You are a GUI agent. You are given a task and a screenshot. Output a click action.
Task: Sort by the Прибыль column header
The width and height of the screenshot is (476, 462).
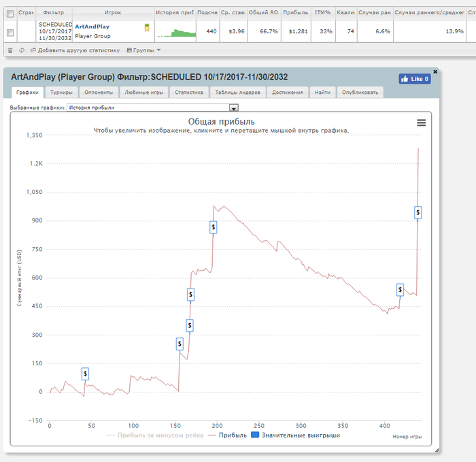[296, 12]
